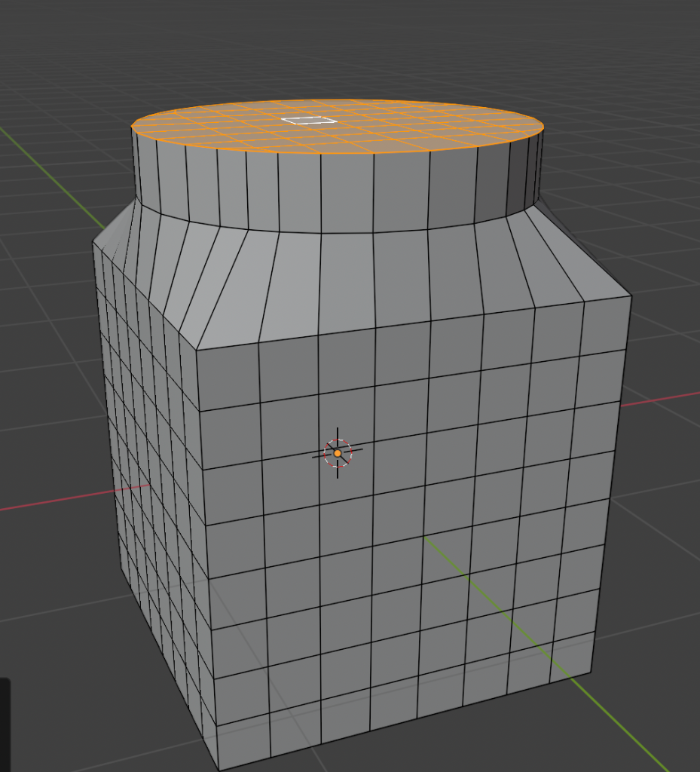Viewport: 700px width, 772px height.
Task: Click the 3D cursor crosshair on the mesh
Action: [x=338, y=453]
